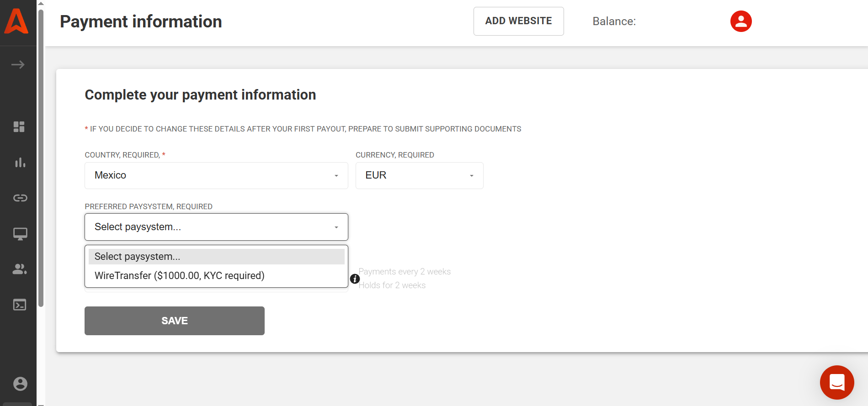Image resolution: width=868 pixels, height=406 pixels.
Task: Click the Payment information page title
Action: pyautogui.click(x=141, y=21)
